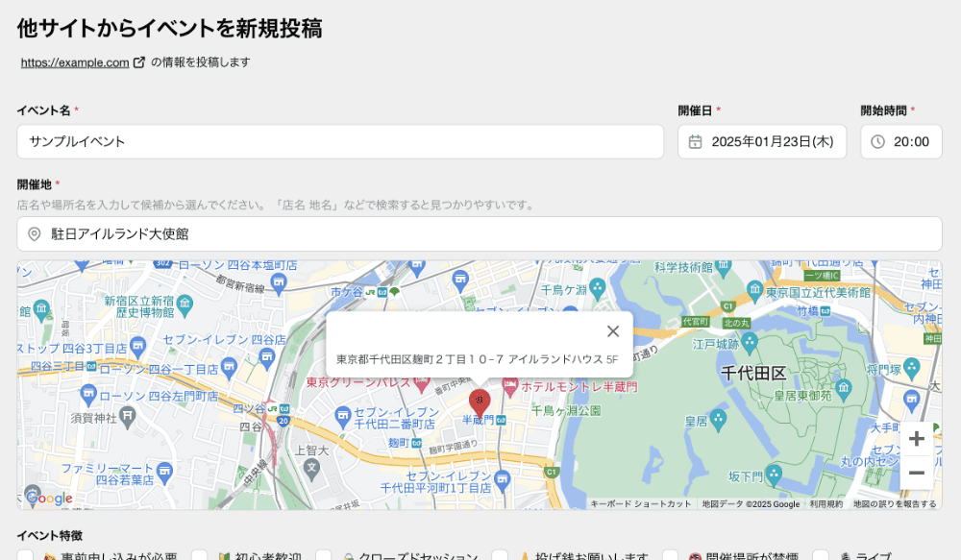This screenshot has height=560, width=961.
Task: Click the museum icon at 科学技術館
Action: coord(723,263)
